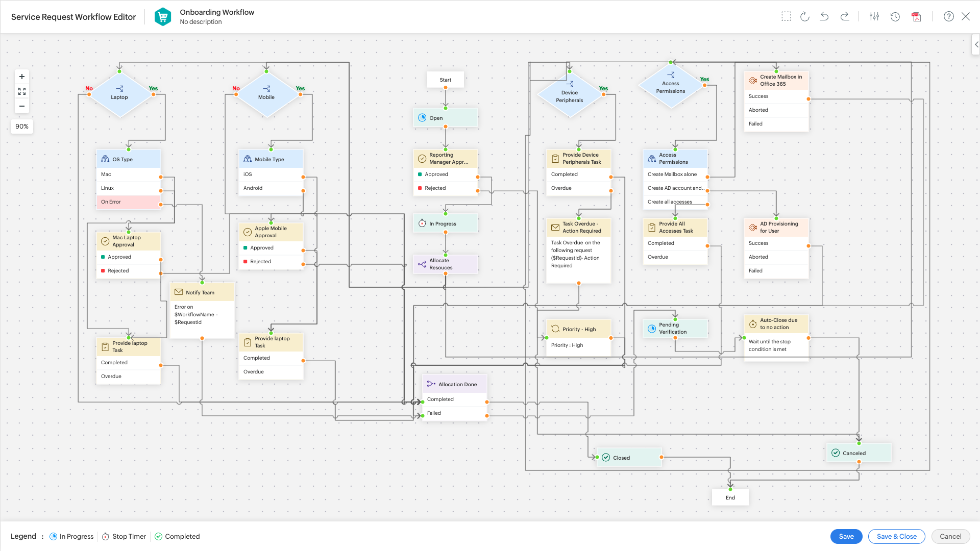Open the workflow version history clock icon
The image size is (980, 551).
pos(895,17)
